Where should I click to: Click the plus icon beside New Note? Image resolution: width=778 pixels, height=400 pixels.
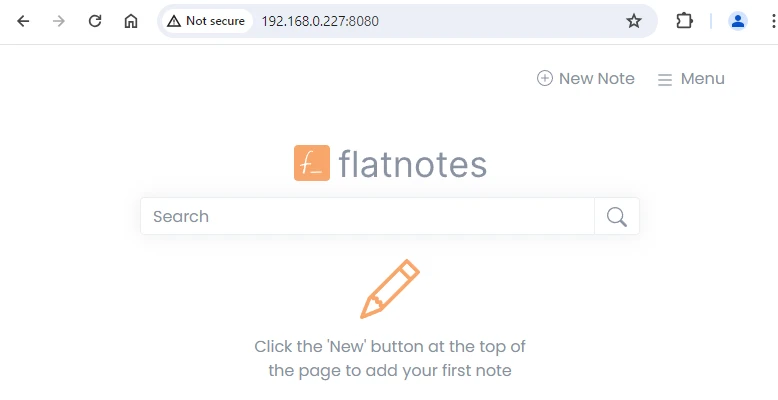click(x=545, y=79)
